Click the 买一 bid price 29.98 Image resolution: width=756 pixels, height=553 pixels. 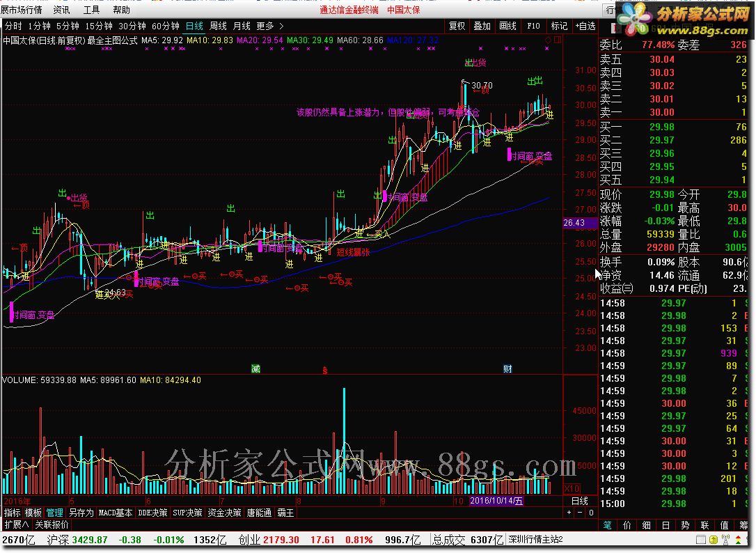coord(662,127)
